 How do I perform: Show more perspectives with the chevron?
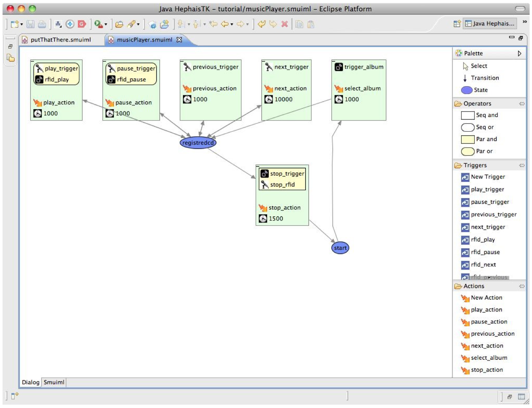pyautogui.click(x=524, y=22)
